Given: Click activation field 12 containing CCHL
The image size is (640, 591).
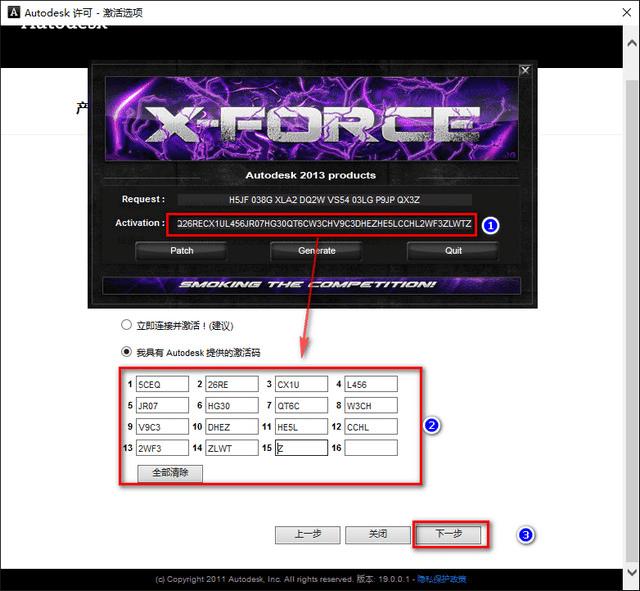Looking at the screenshot, I should pyautogui.click(x=371, y=427).
